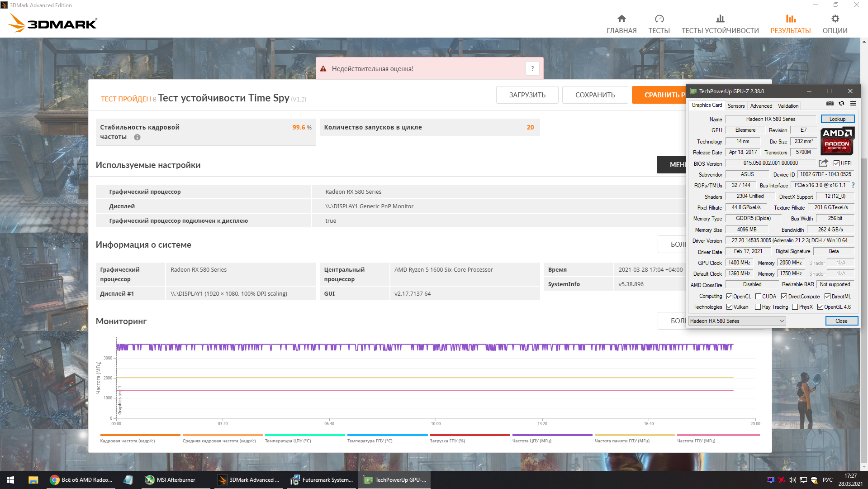Toggle the DirectML checkbox
Screen dimensions: 868x489
coord(827,297)
